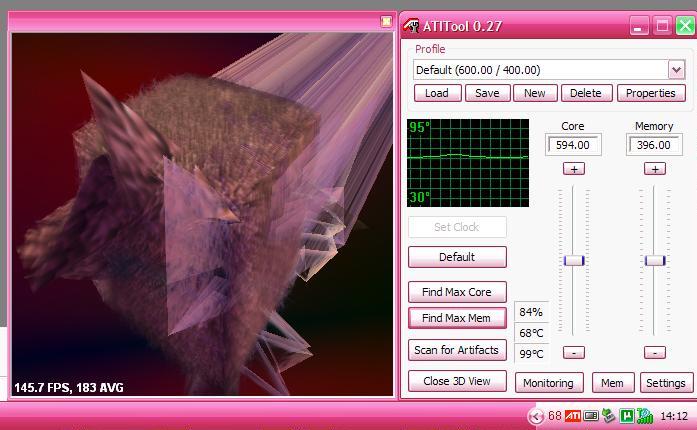Increase Core clock with plus button
This screenshot has height=430, width=697.
574,169
